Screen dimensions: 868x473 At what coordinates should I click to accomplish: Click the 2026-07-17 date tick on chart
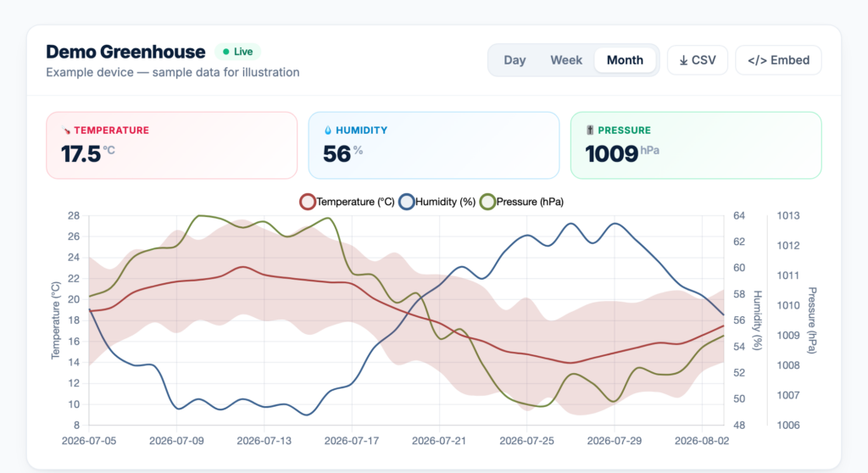point(352,441)
